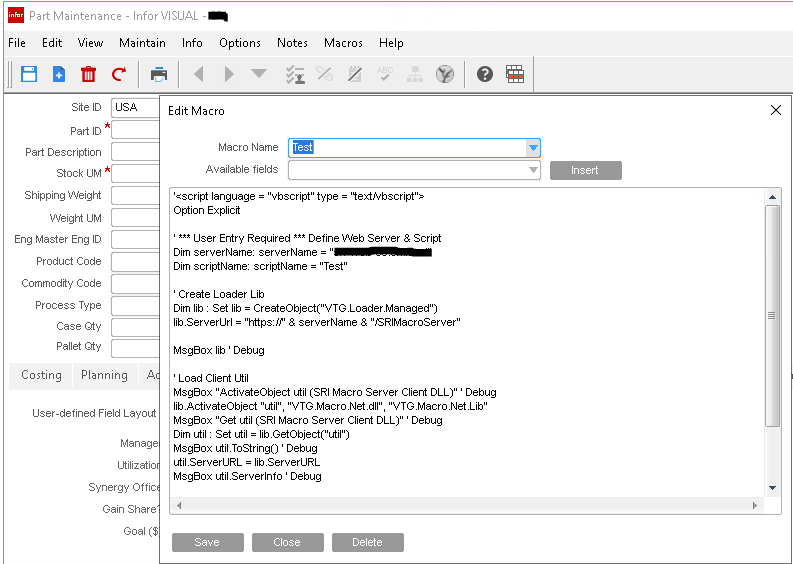Click the Eng Master Eng ID field
The width and height of the screenshot is (793, 564).
(136, 239)
